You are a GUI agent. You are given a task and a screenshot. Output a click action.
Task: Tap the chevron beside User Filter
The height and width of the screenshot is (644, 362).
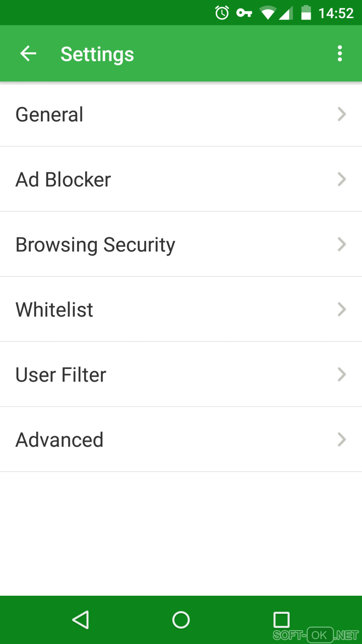pos(341,374)
